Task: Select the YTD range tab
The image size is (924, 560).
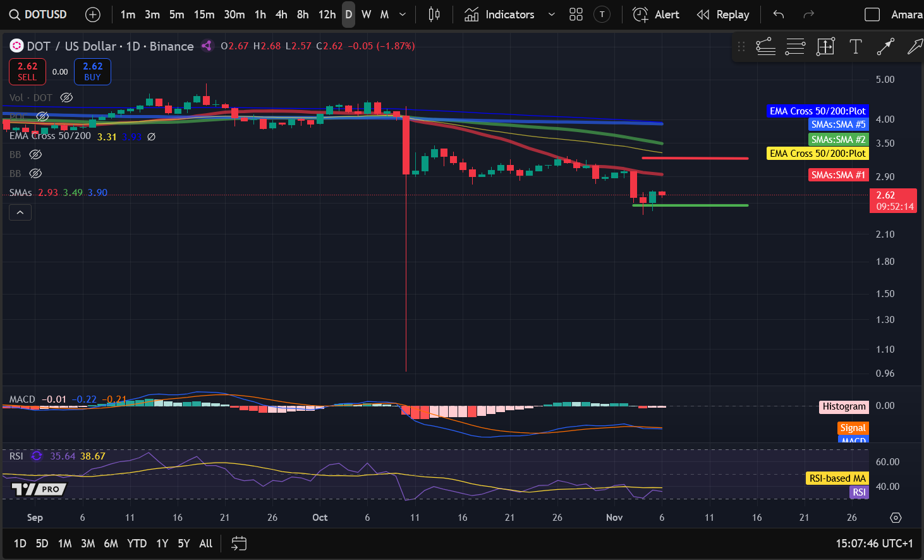Action: (x=137, y=544)
